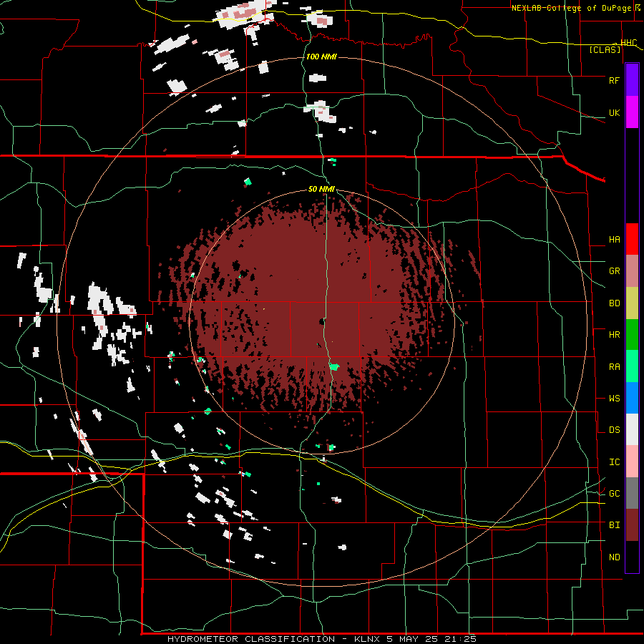The height and width of the screenshot is (644, 644).
Task: Click the HHC product label
Action: pos(629,43)
